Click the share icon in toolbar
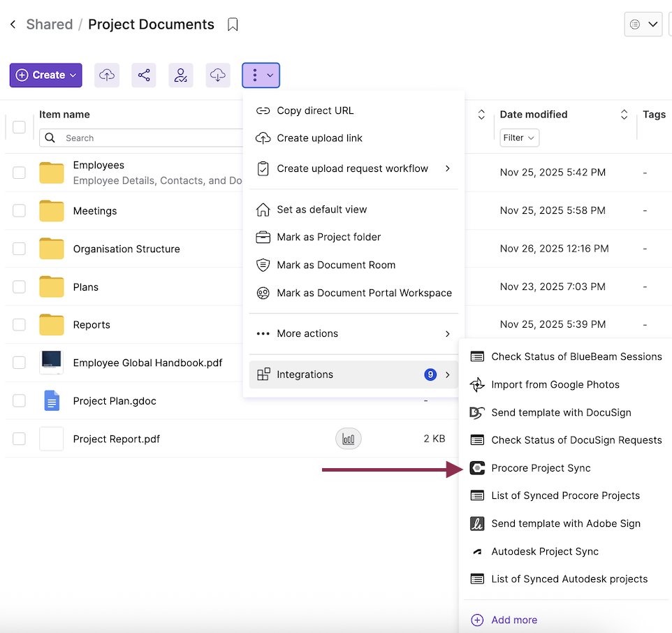This screenshot has width=672, height=633. coord(144,75)
